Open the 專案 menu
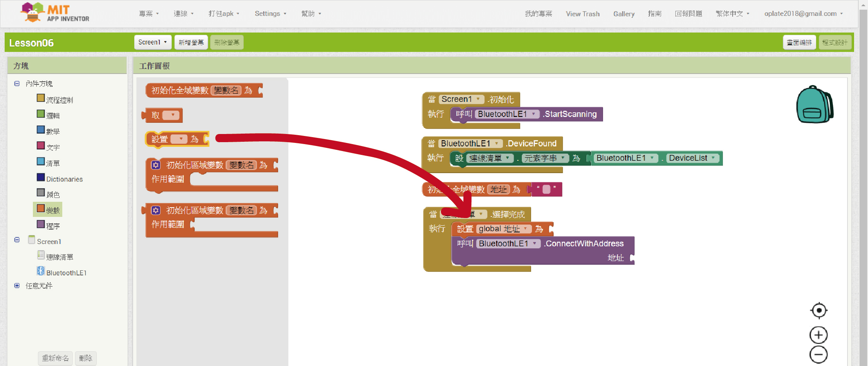The image size is (868, 366). [x=149, y=14]
